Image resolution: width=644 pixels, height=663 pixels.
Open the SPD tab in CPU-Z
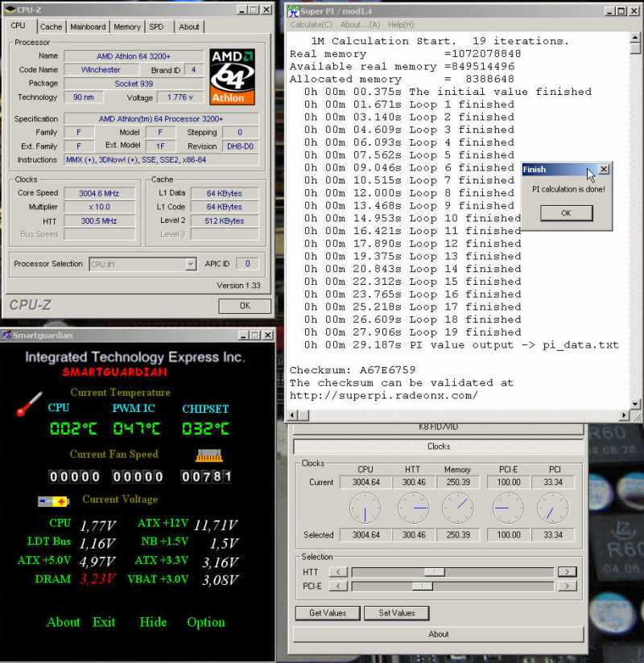tap(156, 27)
